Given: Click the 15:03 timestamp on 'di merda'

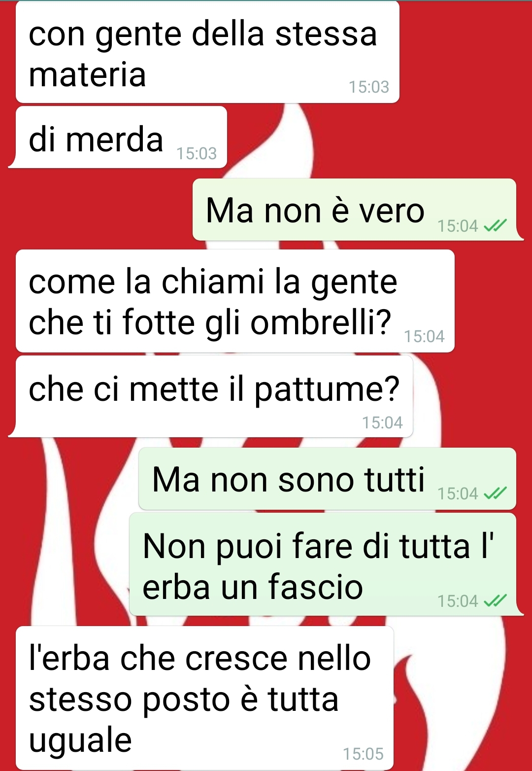Looking at the screenshot, I should pos(197,153).
